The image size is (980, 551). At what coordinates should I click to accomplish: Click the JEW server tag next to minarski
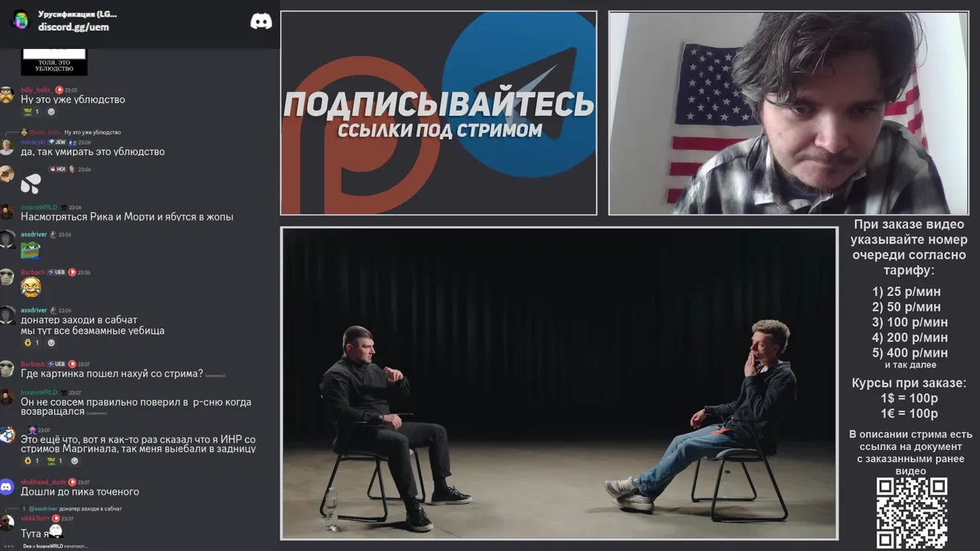click(x=57, y=142)
